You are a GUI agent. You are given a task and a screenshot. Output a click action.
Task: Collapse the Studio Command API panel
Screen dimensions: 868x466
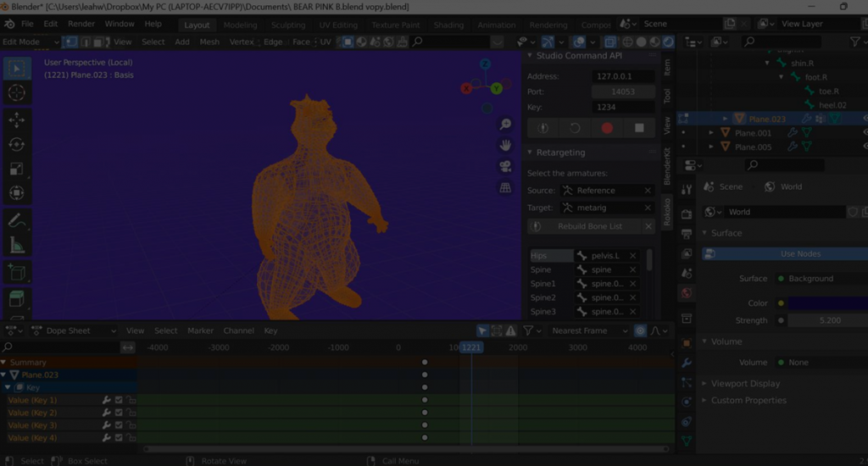(530, 55)
